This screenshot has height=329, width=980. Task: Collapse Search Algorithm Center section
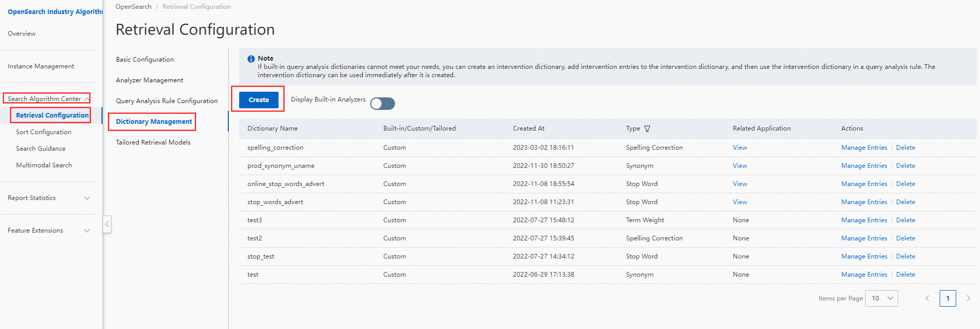point(86,99)
